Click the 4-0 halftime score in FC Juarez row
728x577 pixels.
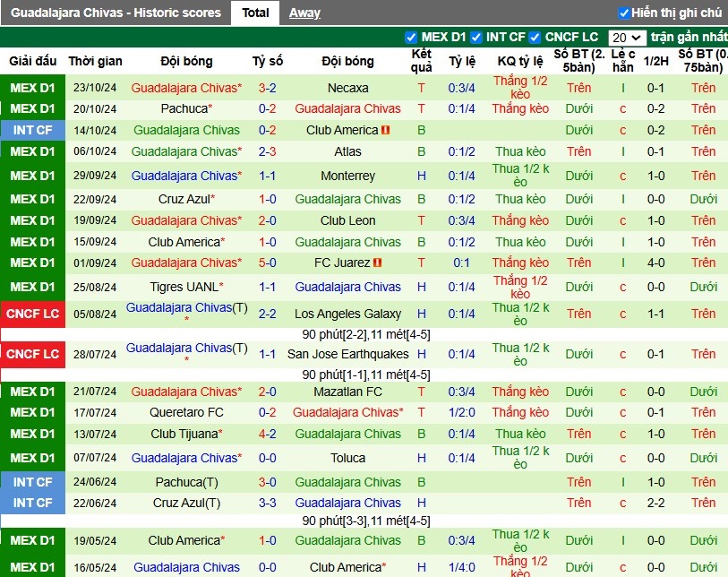point(655,263)
